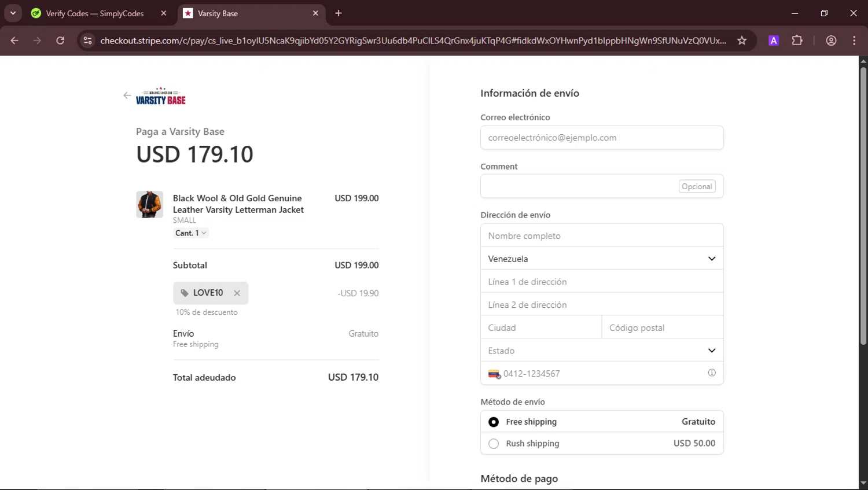Open the Chrome profile icon
This screenshot has width=868, height=490.
pos(831,40)
